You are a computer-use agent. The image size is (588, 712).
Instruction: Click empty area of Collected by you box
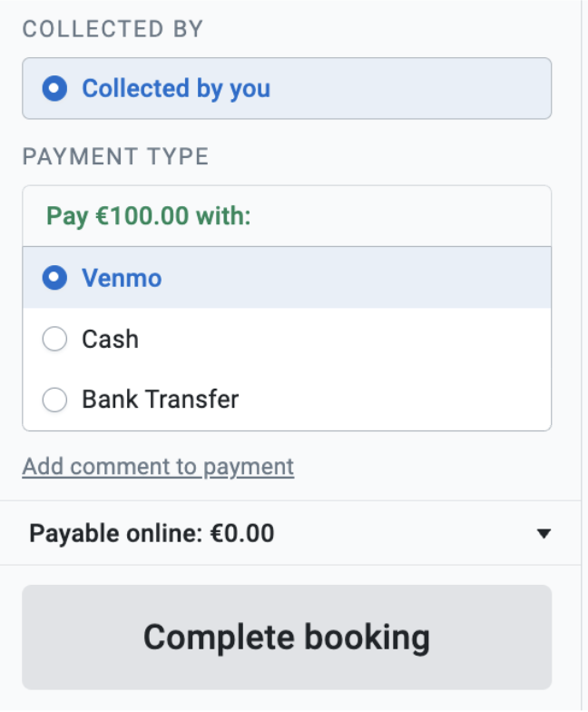pyautogui.click(x=417, y=89)
